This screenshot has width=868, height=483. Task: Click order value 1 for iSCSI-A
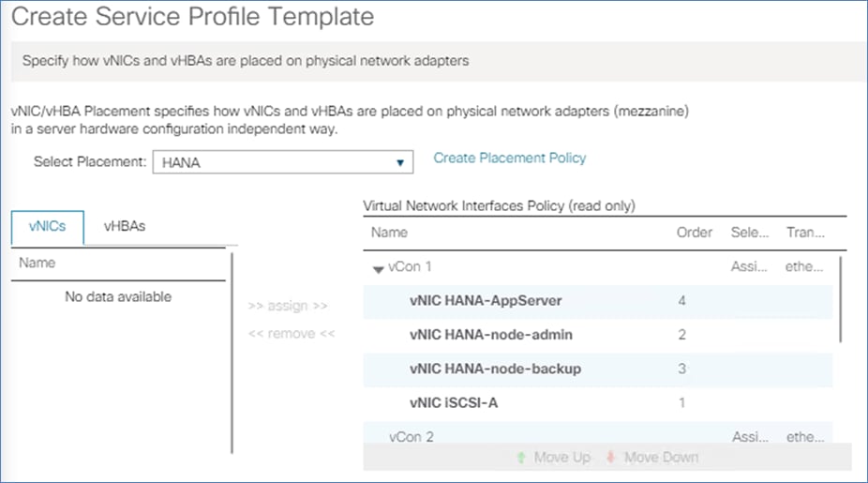pyautogui.click(x=682, y=402)
